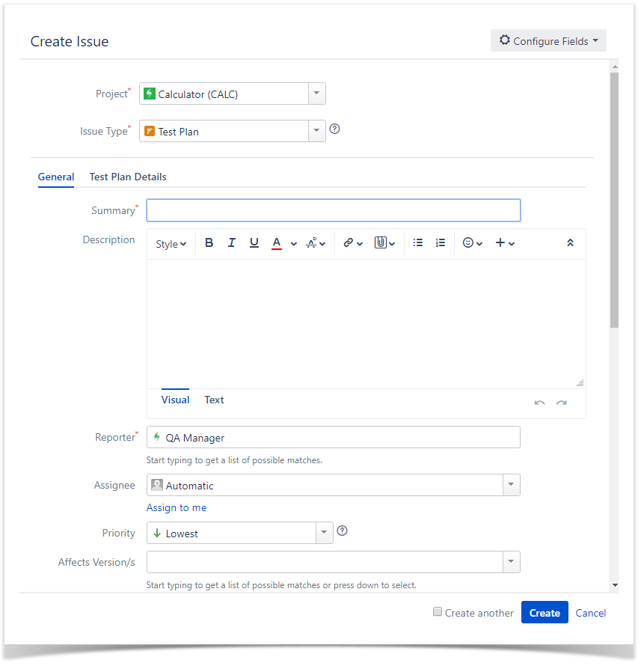
Task: Open the Issue Type help icon
Action: [334, 129]
